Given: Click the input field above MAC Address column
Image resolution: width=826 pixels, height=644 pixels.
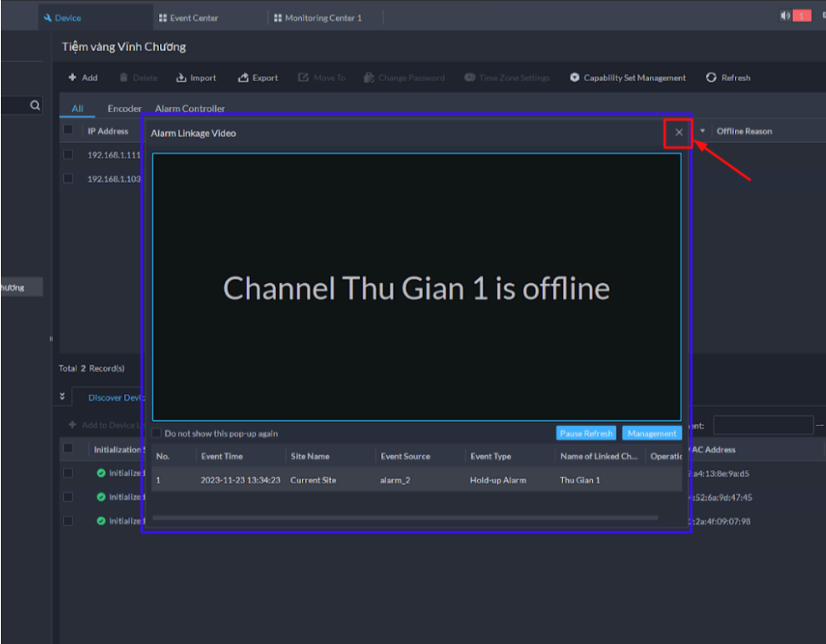Looking at the screenshot, I should click(763, 425).
